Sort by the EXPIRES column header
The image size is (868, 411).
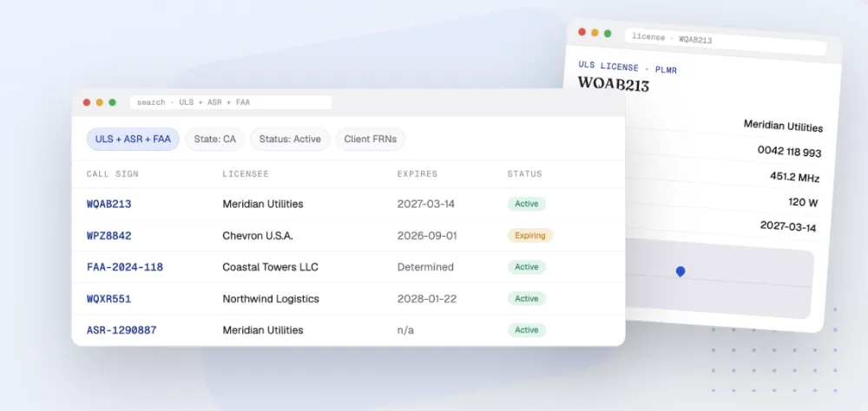pyautogui.click(x=418, y=173)
